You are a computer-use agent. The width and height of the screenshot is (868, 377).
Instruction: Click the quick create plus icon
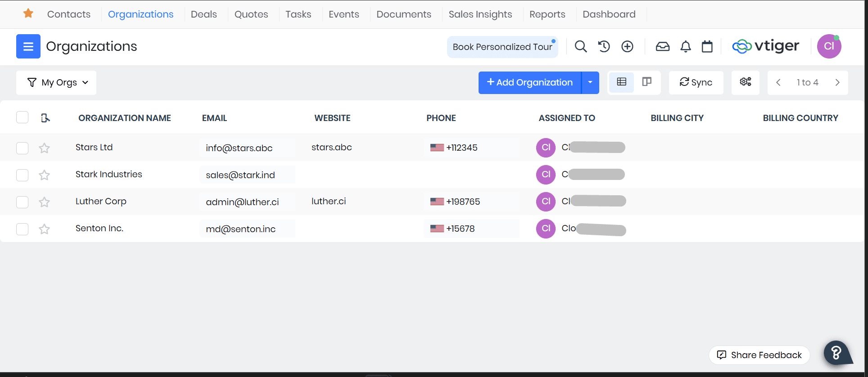click(x=627, y=46)
